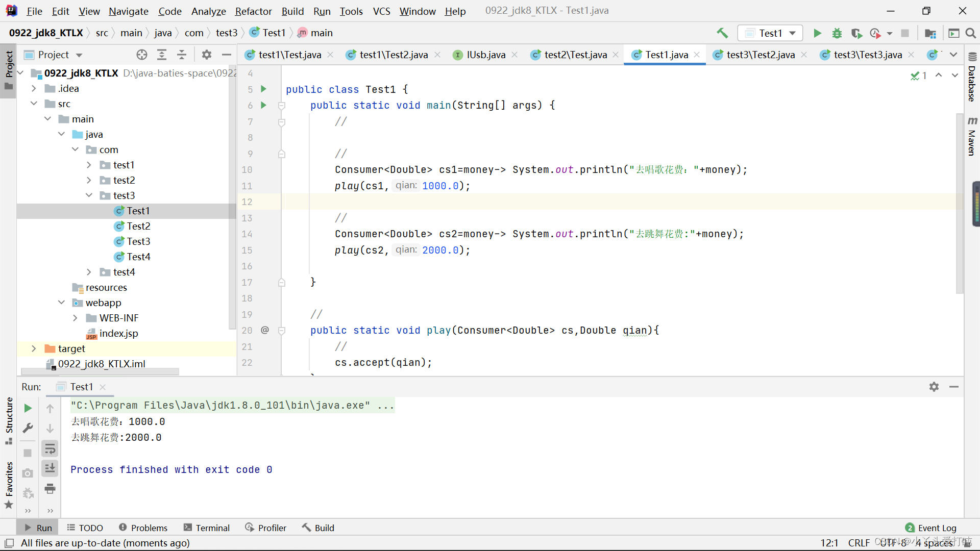
Task: Close the Test1.java editor tab
Action: pyautogui.click(x=697, y=55)
